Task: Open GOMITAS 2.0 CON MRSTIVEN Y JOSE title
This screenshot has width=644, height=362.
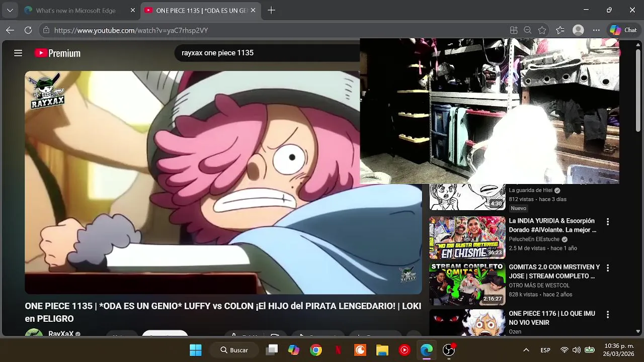Action: coord(554,271)
